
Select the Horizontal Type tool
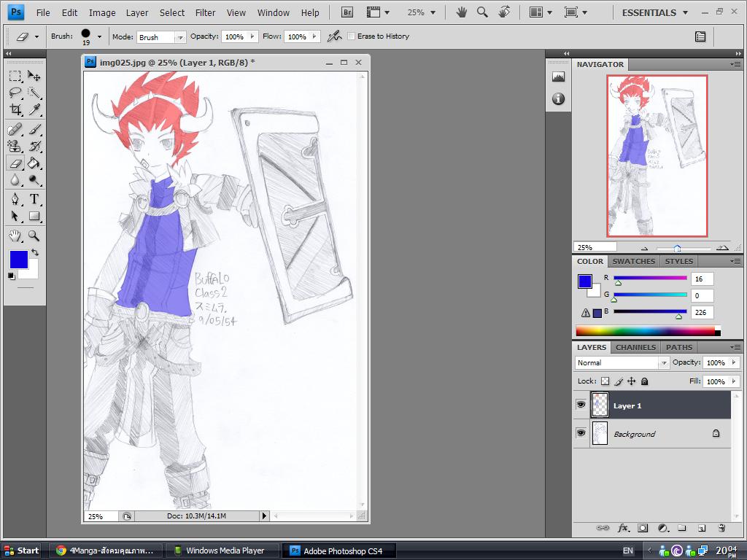[x=34, y=199]
